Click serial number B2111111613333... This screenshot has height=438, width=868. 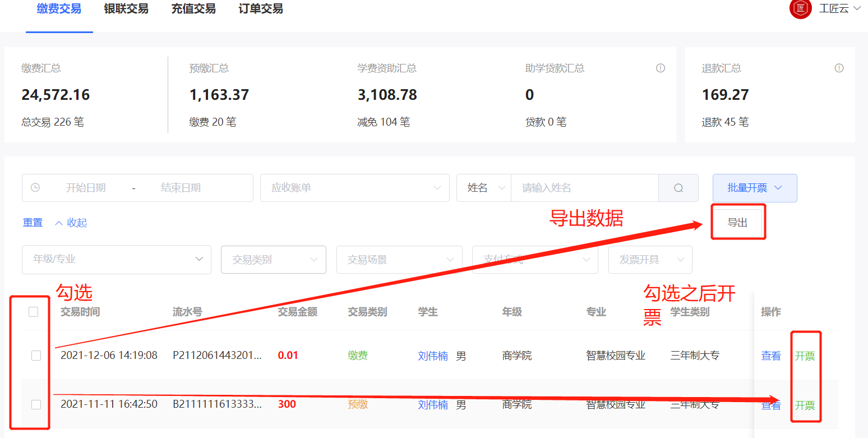217,404
